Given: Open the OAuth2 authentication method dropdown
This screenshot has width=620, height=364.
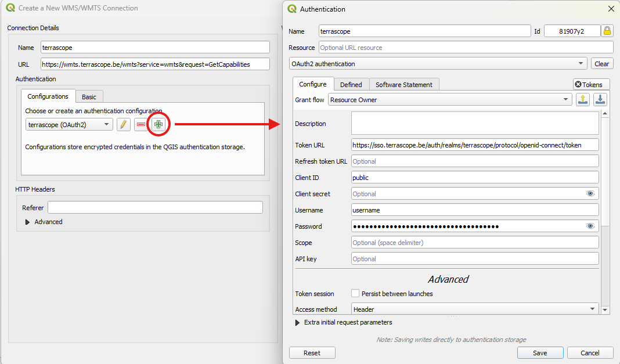Looking at the screenshot, I should [x=438, y=64].
